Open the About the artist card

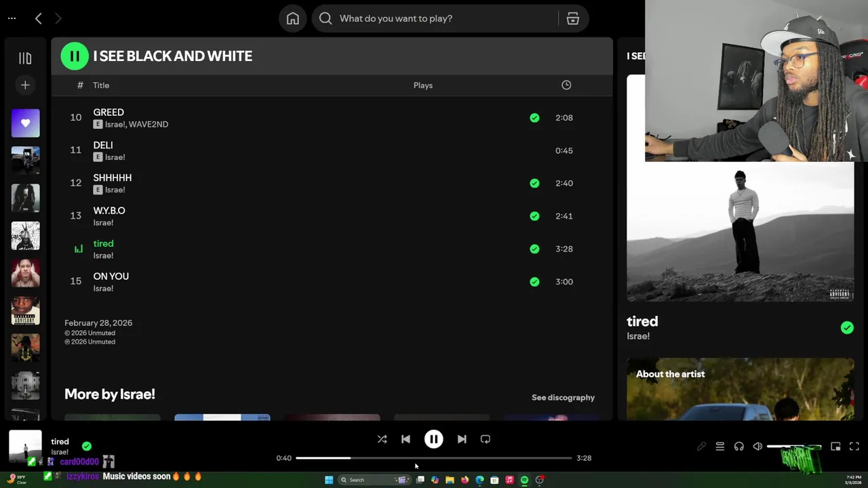coord(740,389)
